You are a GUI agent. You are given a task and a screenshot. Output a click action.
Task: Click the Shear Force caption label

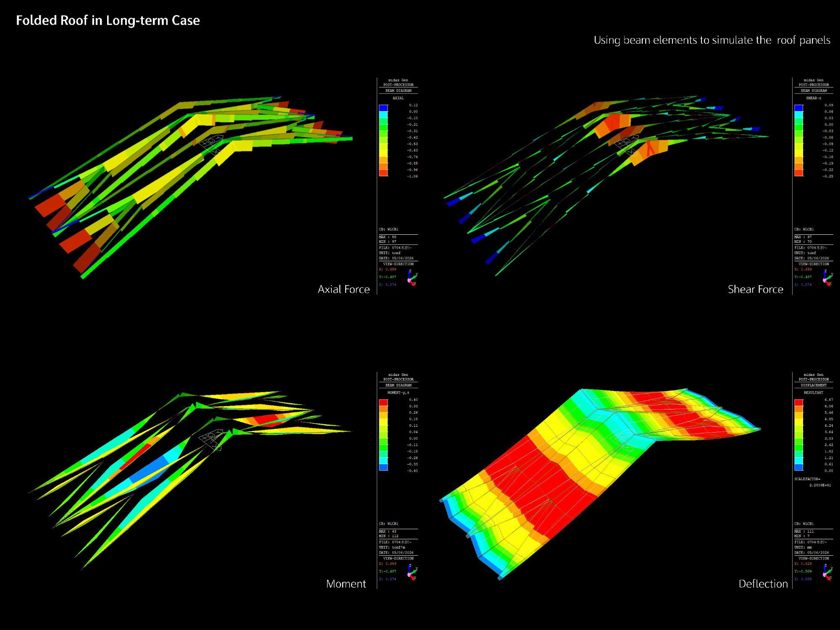(756, 289)
